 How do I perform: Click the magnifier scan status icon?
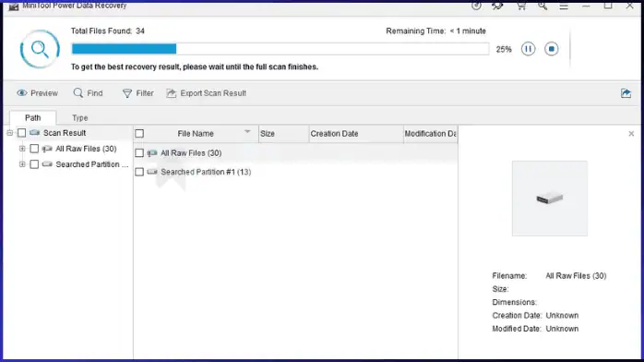click(x=40, y=49)
